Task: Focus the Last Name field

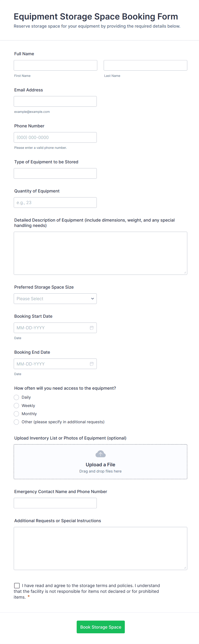Action: tap(145, 65)
